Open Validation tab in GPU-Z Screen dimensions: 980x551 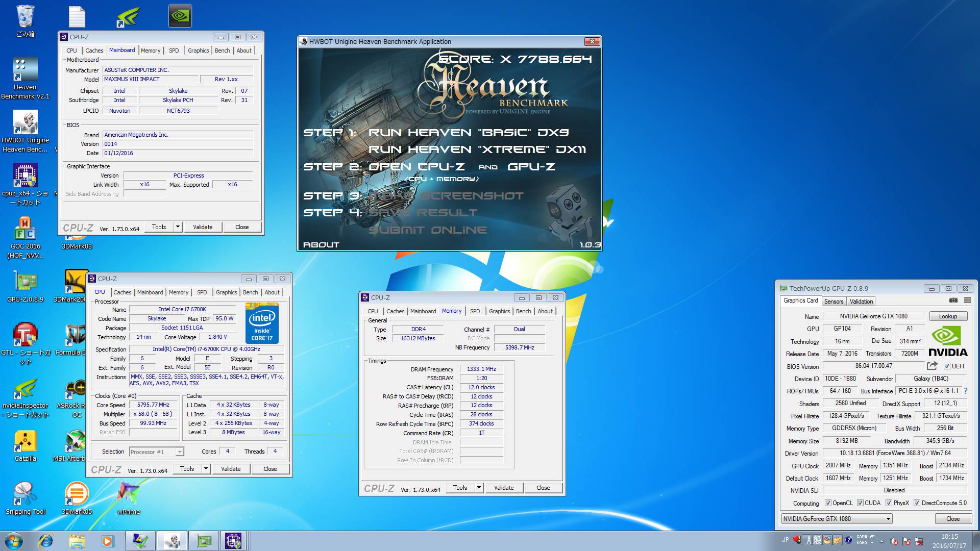861,302
